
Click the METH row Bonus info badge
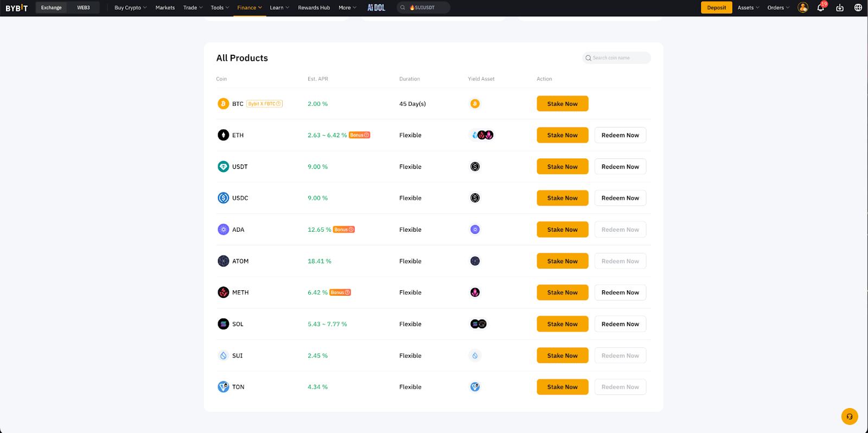[x=340, y=292]
